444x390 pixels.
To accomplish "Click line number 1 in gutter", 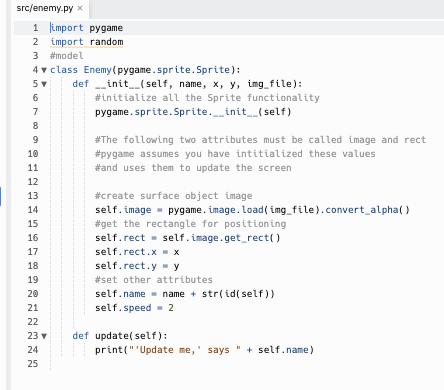I will click(x=35, y=28).
